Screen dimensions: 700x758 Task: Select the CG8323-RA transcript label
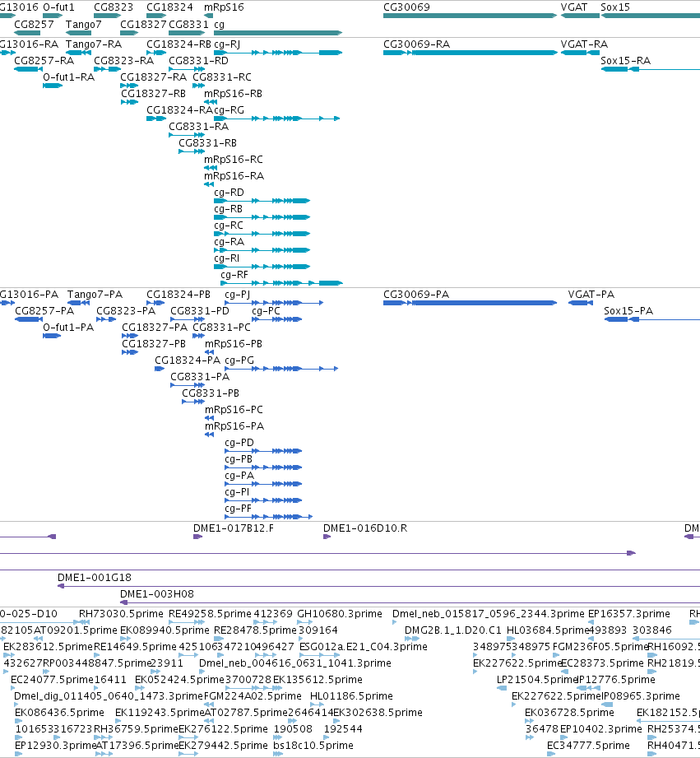pyautogui.click(x=123, y=61)
